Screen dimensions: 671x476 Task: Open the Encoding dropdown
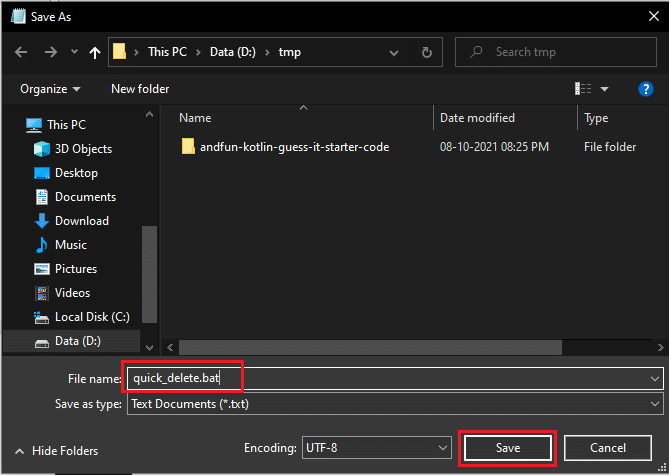coord(439,447)
